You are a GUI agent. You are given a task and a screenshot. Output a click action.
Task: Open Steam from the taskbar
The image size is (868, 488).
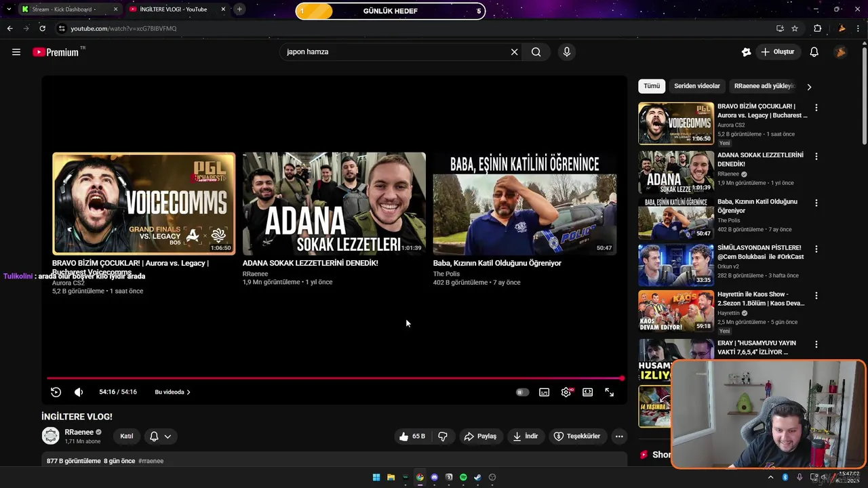click(x=477, y=477)
